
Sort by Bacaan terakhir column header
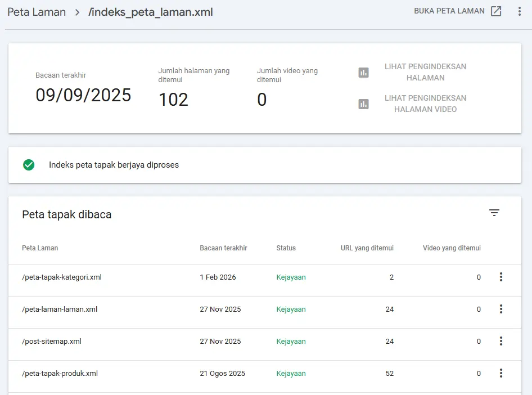click(x=223, y=248)
